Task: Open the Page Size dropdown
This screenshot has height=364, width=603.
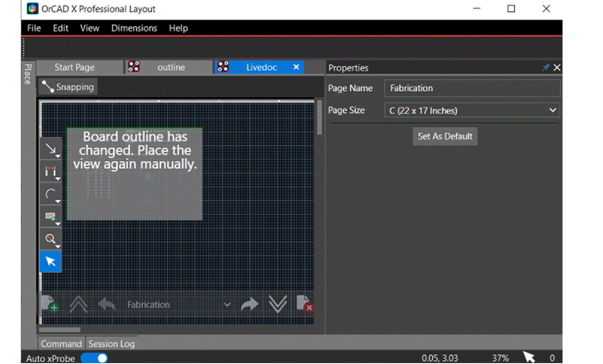Action: pyautogui.click(x=472, y=110)
